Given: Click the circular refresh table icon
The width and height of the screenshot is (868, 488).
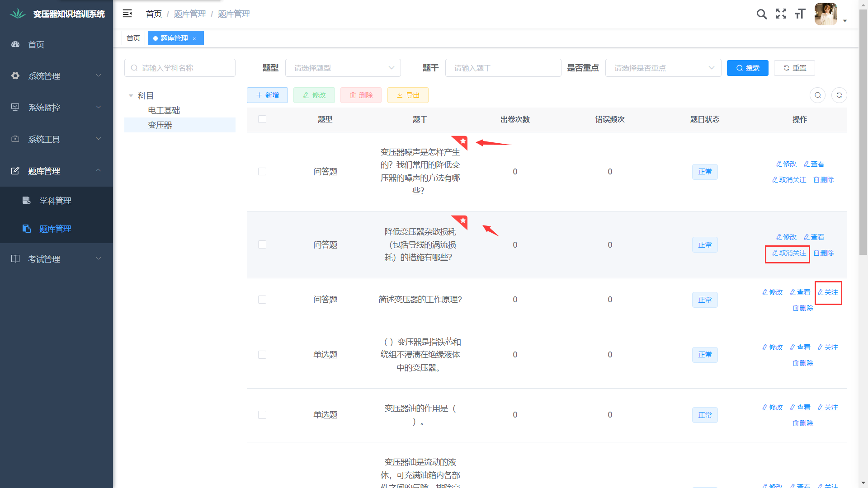Looking at the screenshot, I should [839, 95].
